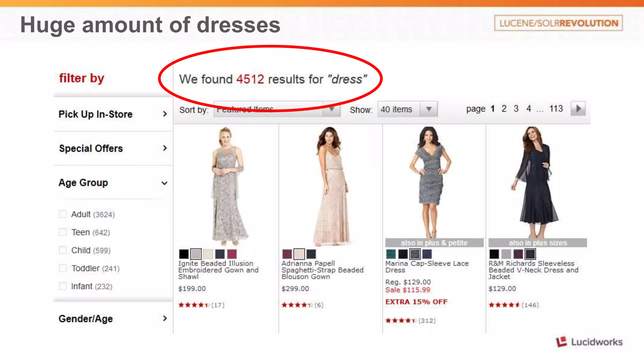Select black swatch for Ignite Beaded gown
Viewport: 644px width, 362px height.
coord(184,254)
